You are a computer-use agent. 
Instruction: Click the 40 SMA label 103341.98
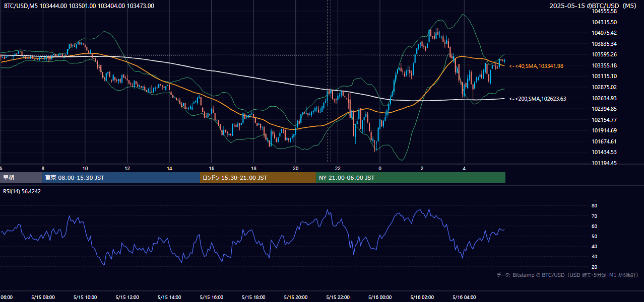(536, 66)
